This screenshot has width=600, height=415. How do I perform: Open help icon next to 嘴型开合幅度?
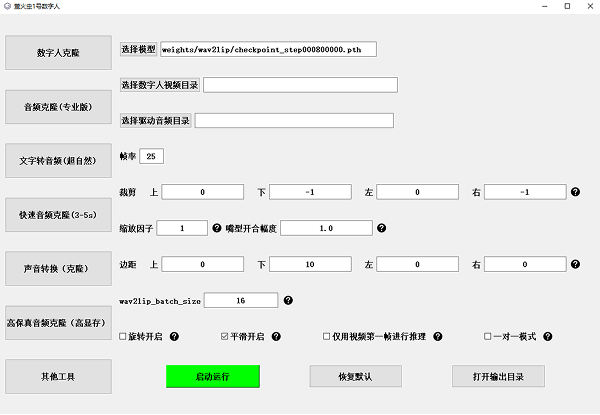[382, 228]
